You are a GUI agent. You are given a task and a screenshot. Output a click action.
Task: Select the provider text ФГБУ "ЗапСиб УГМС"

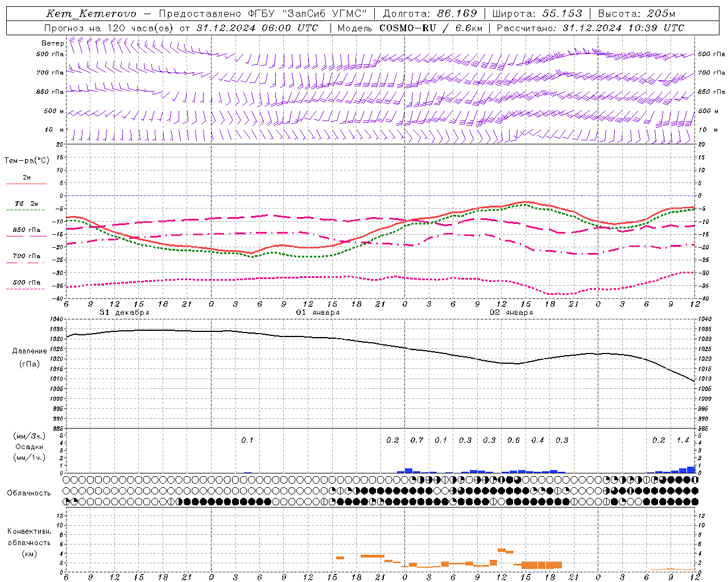point(307,14)
